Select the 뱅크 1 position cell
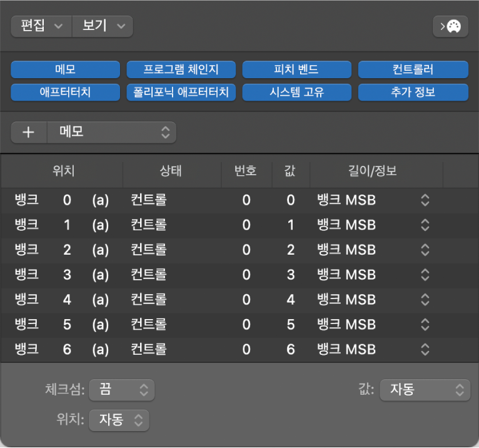 (62, 225)
